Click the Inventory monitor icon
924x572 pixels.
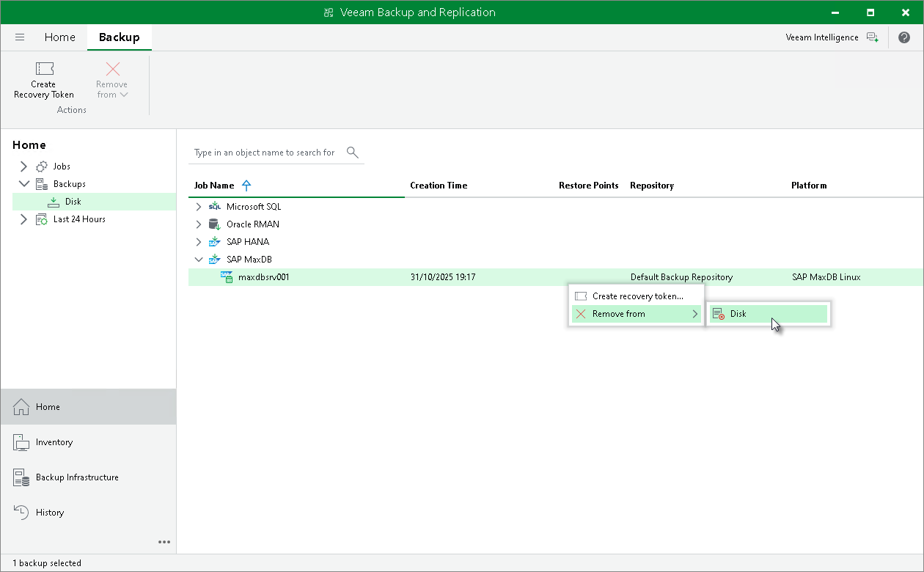tap(21, 442)
